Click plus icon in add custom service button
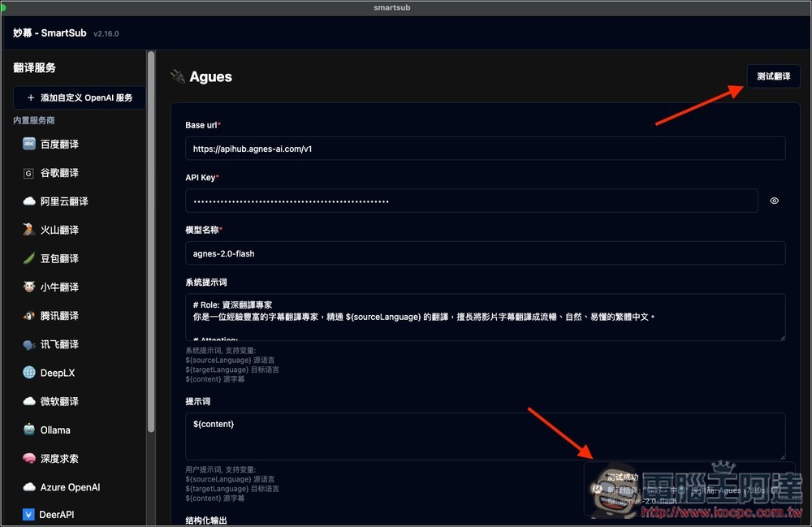The height and width of the screenshot is (527, 812). point(31,97)
